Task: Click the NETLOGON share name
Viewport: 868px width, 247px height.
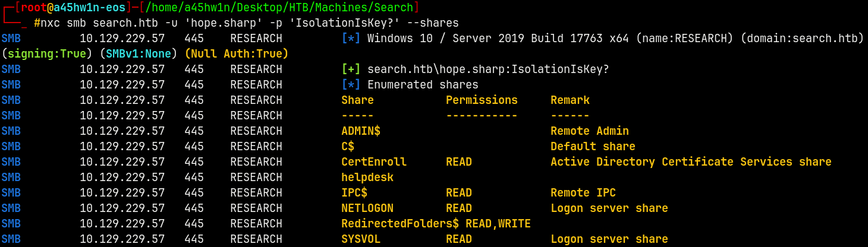Action: [x=367, y=208]
